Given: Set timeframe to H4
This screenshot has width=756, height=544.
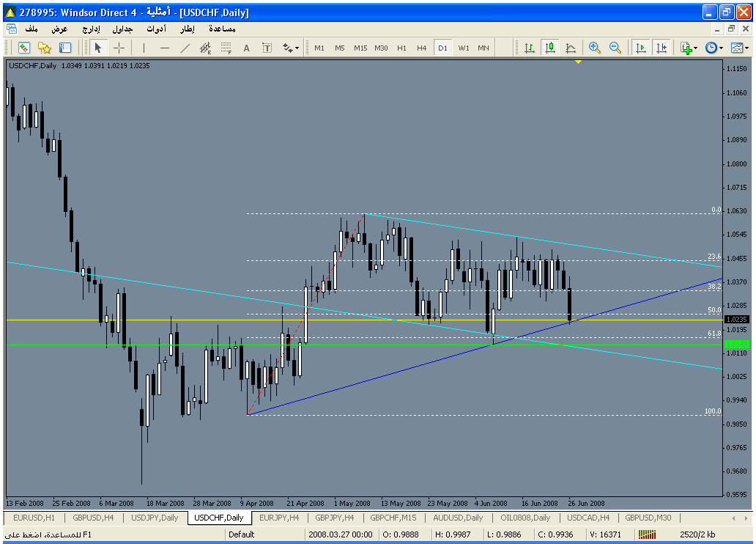Looking at the screenshot, I should (421, 48).
